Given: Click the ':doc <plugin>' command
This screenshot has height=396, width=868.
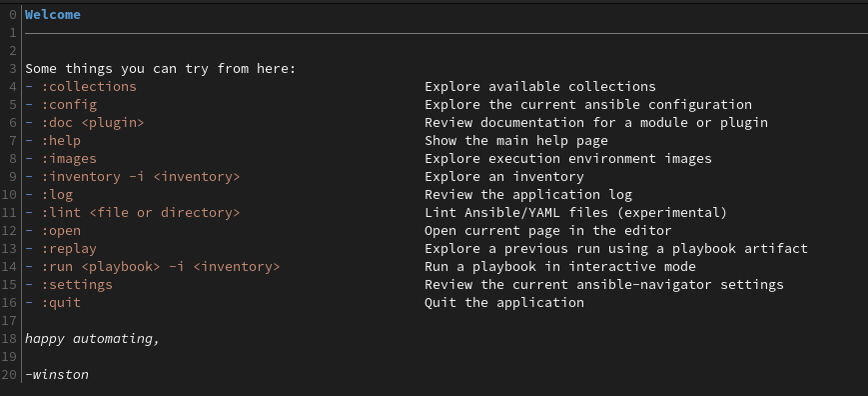Looking at the screenshot, I should pyautogui.click(x=93, y=123).
